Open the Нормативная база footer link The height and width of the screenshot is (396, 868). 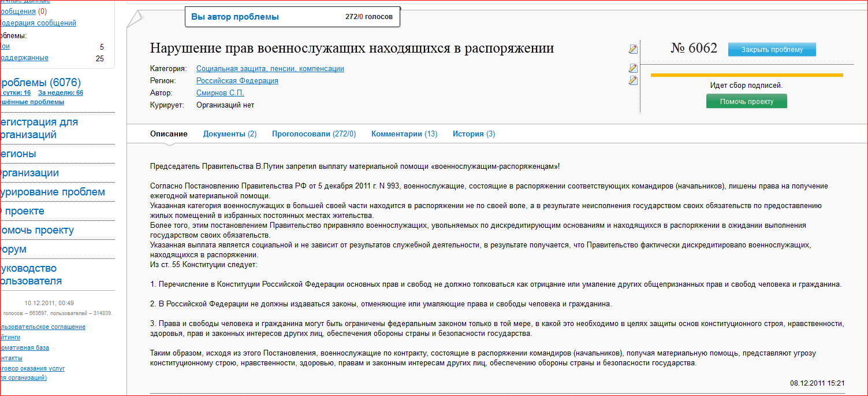pos(25,347)
